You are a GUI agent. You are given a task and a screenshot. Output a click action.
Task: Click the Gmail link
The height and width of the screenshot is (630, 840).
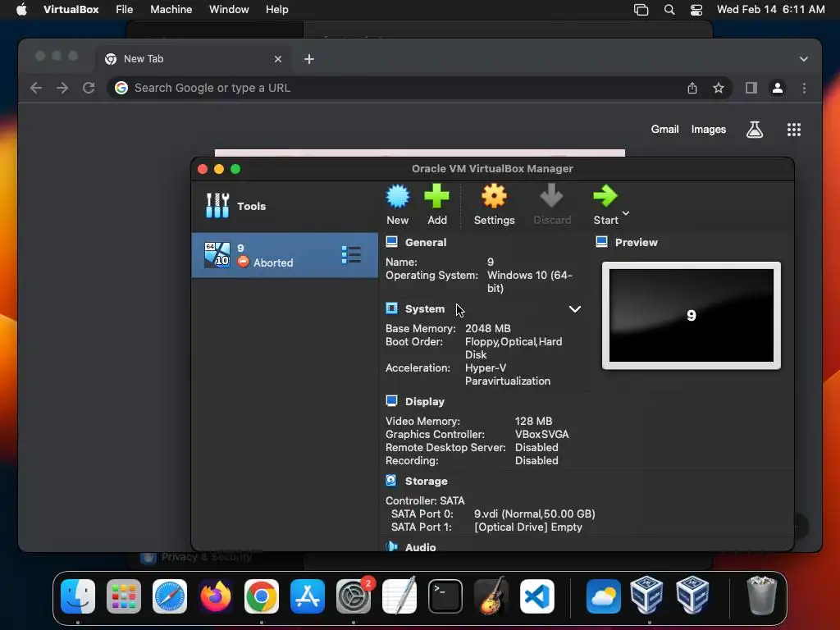[664, 129]
